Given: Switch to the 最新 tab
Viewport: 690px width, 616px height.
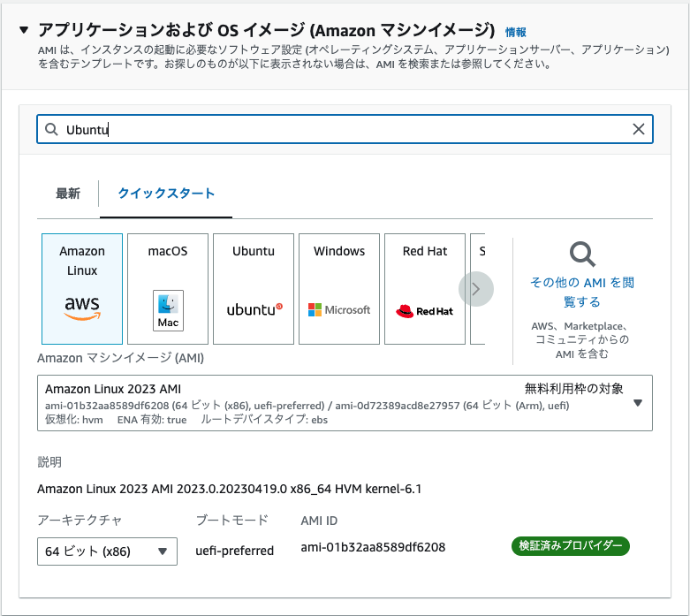Looking at the screenshot, I should coord(68,194).
